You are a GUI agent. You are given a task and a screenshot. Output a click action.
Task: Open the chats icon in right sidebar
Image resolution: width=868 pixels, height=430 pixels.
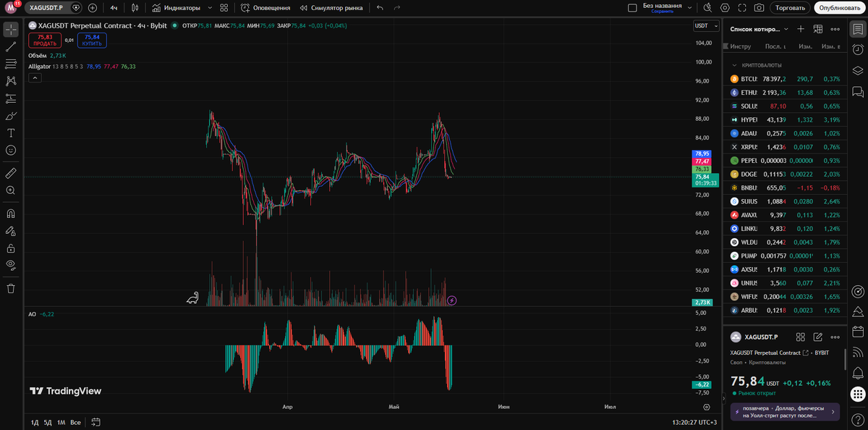(x=858, y=92)
